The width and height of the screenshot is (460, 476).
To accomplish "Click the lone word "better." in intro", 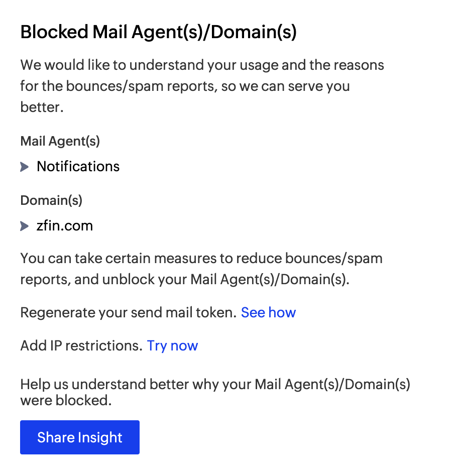I will pos(42,107).
